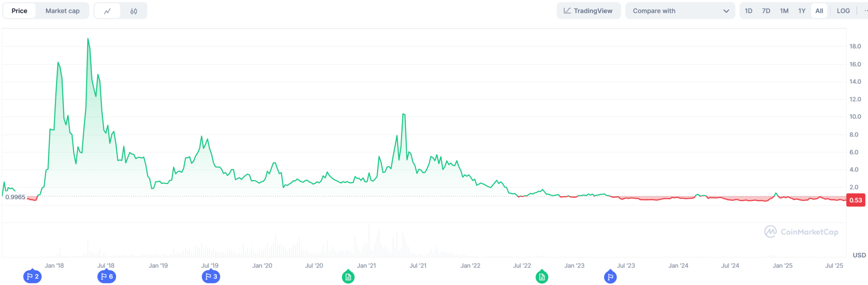Set the chart range to 7D
868x285 pixels.
pos(766,11)
